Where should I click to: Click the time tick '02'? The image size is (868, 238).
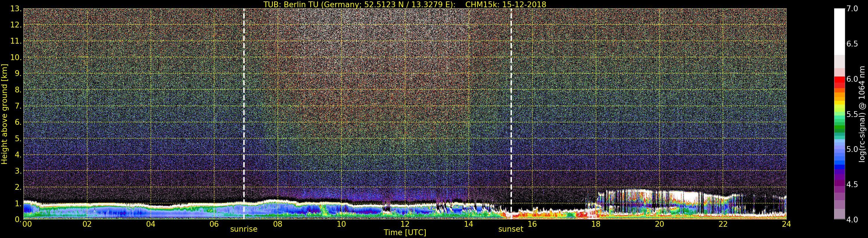coord(87,224)
